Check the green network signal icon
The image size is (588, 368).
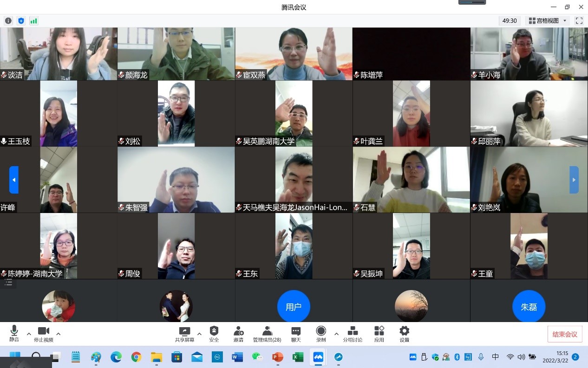click(x=33, y=21)
